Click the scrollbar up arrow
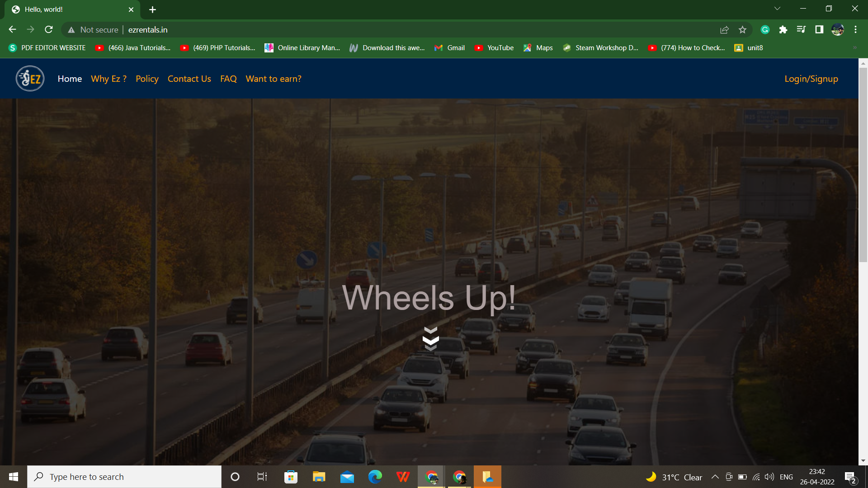868x488 pixels. coord(863,63)
